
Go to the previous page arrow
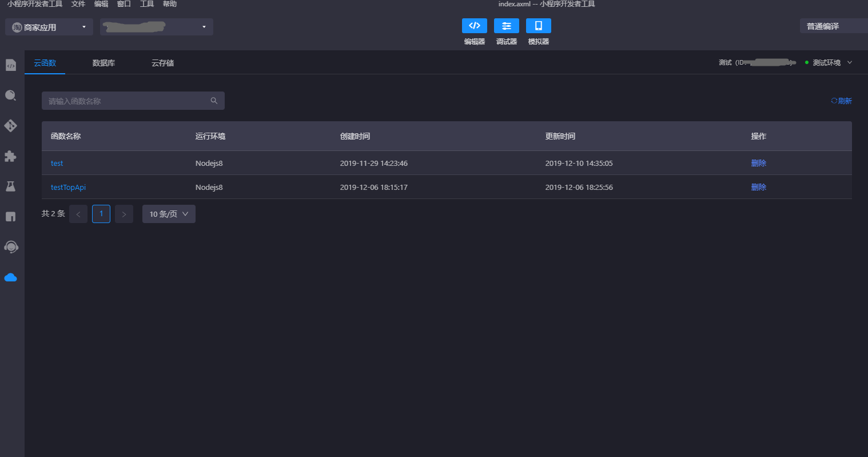click(78, 214)
